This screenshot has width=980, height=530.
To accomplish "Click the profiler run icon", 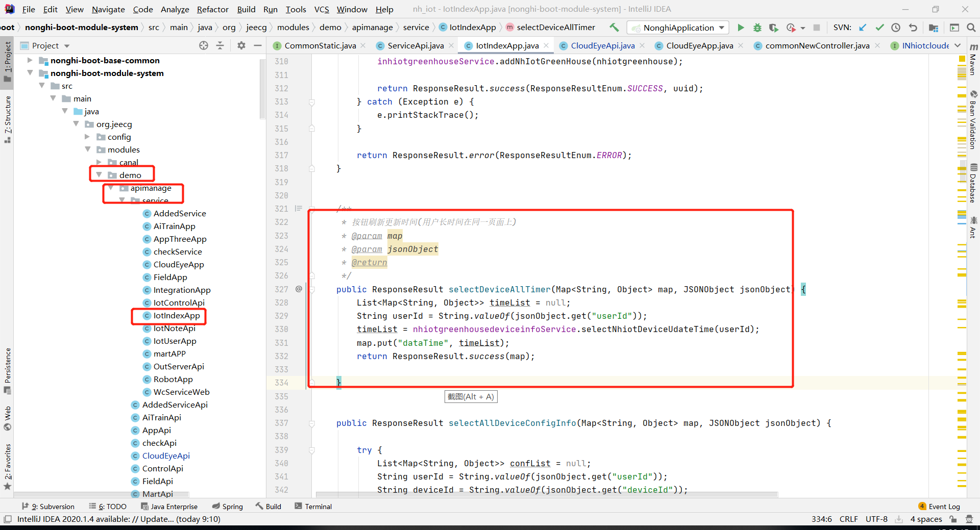I will tap(791, 28).
